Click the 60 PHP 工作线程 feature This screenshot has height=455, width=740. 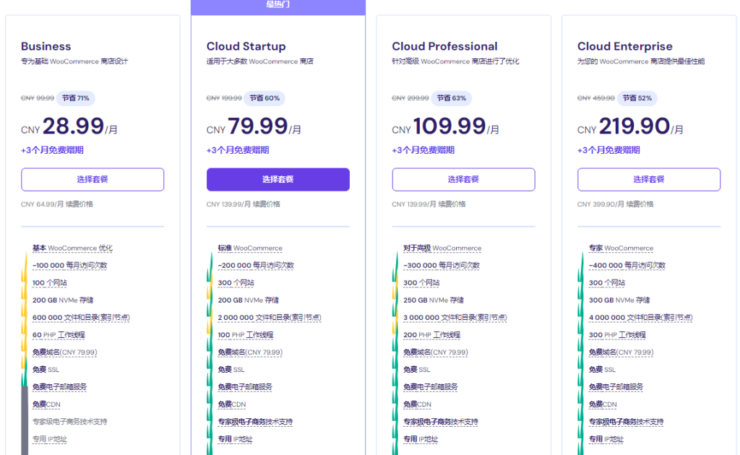pyautogui.click(x=59, y=335)
